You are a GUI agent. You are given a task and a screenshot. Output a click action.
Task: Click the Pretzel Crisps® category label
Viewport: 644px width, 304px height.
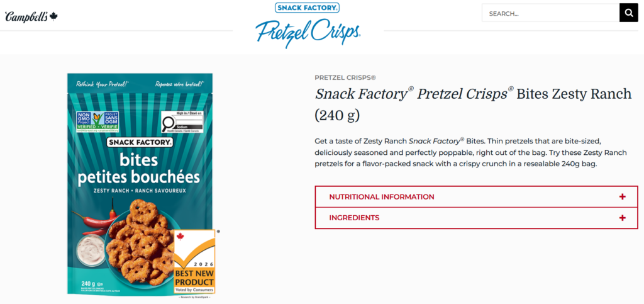[x=345, y=77]
